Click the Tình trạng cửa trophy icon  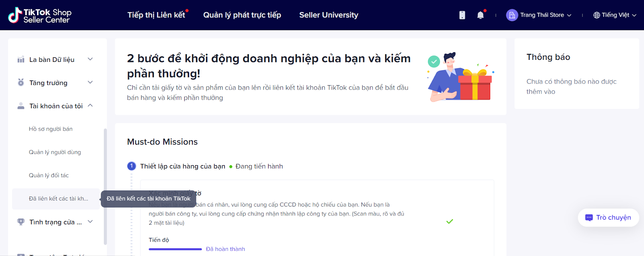pyautogui.click(x=21, y=222)
